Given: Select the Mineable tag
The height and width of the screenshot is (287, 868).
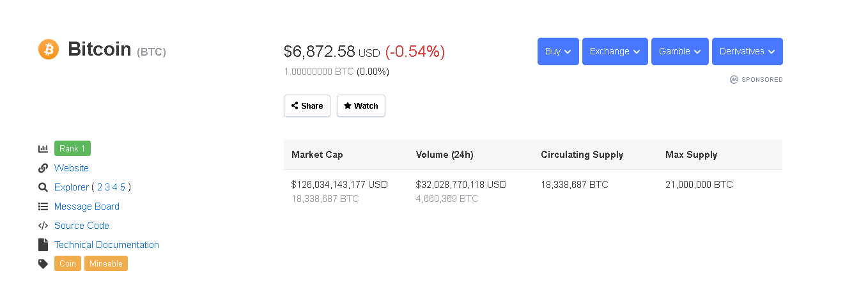Looking at the screenshot, I should [x=106, y=264].
